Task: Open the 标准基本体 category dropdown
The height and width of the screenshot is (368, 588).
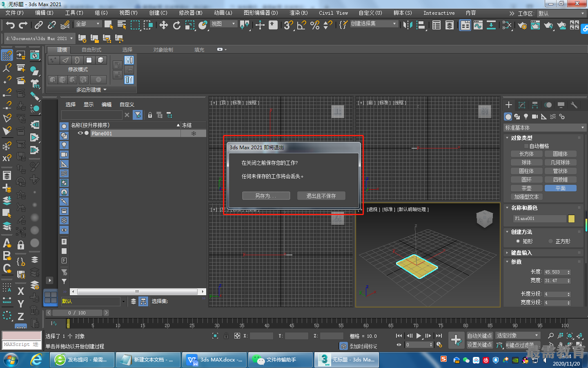Action: pos(545,128)
